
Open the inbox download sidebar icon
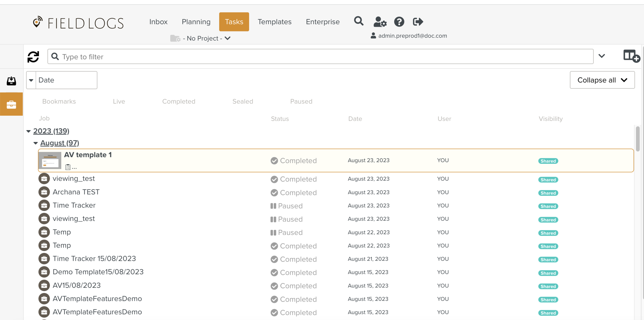pyautogui.click(x=11, y=81)
